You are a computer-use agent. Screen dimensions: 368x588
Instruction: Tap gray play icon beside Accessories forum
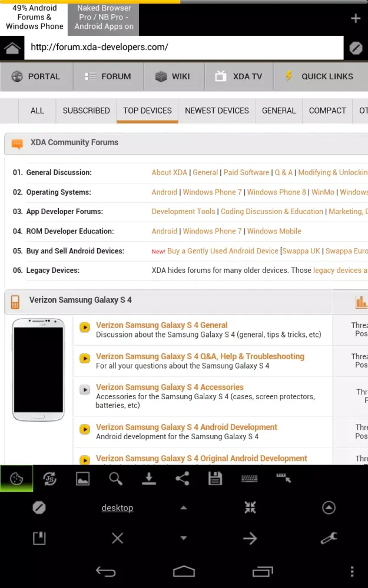coord(85,390)
